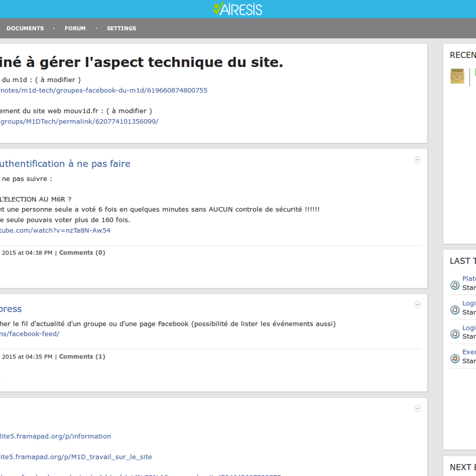Expand options arrow on the authentification post
The height and width of the screenshot is (476, 476).
point(417,159)
